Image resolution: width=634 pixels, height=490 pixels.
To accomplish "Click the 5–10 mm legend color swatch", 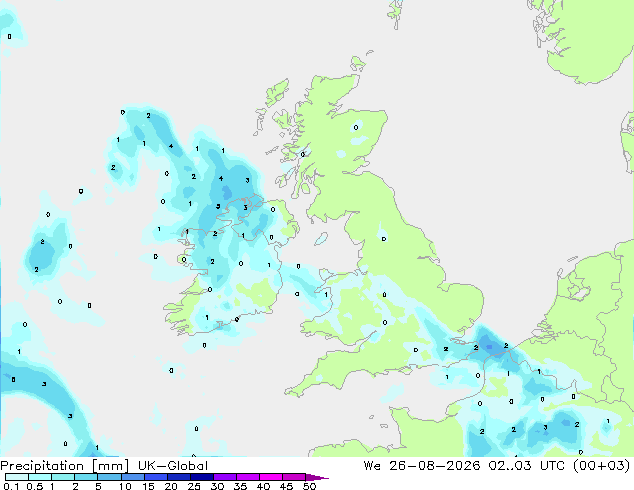I will click(109, 477).
